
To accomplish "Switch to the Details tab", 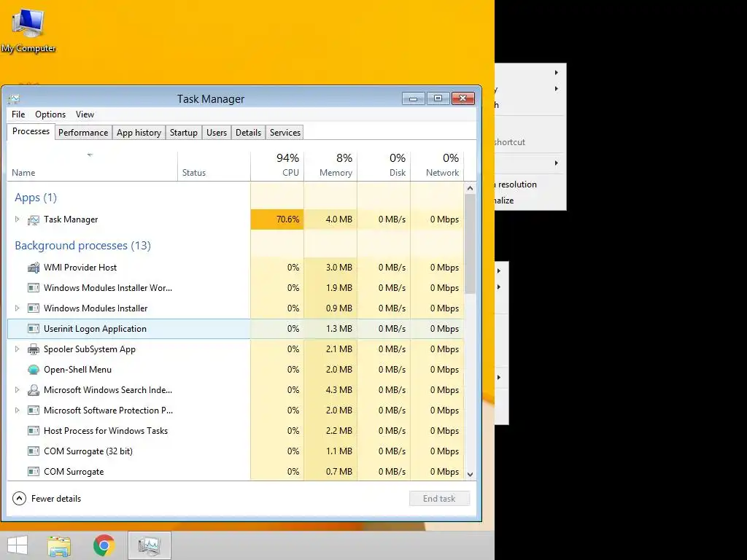I will [248, 133].
